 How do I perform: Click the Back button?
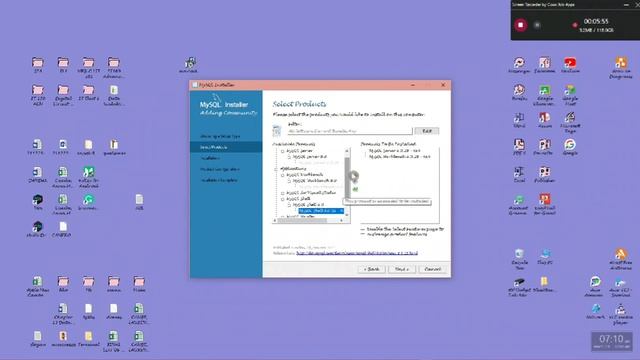(371, 269)
